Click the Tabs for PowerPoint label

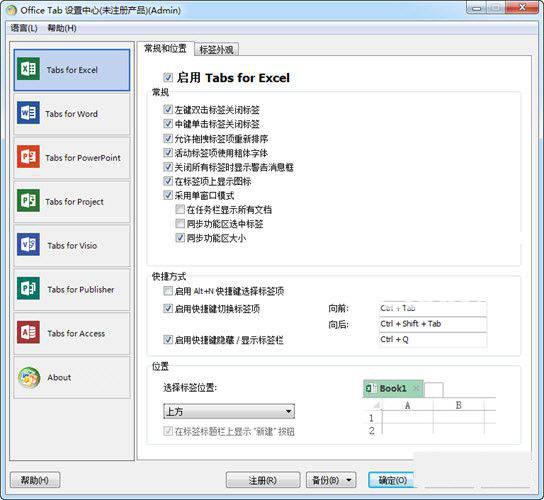pos(83,158)
